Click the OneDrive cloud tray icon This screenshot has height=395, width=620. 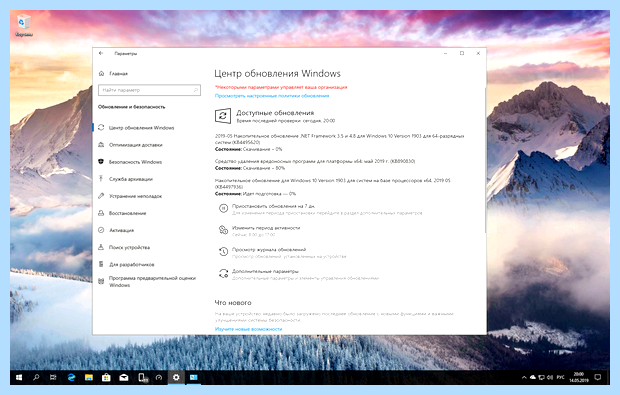533,378
